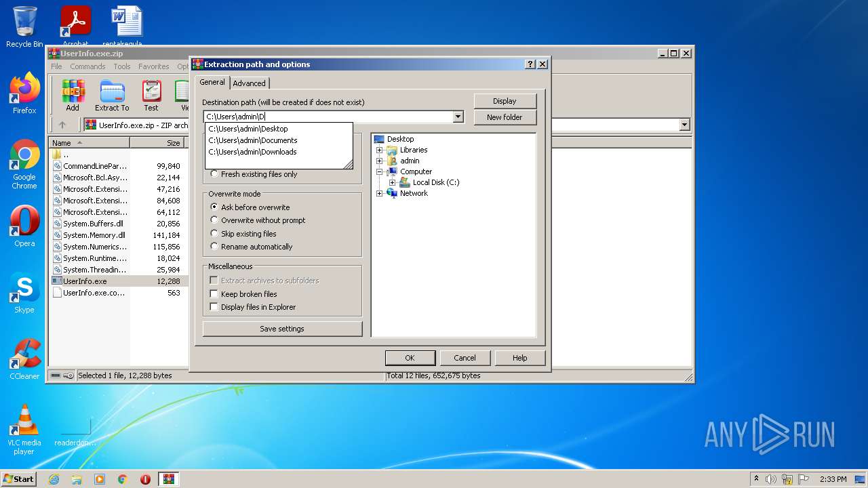This screenshot has height=488, width=868.
Task: Click the Save settings button
Action: 282,329
